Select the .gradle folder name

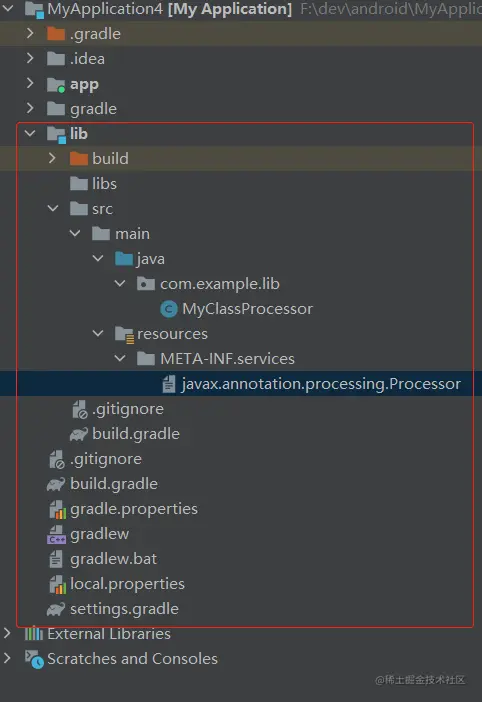(x=95, y=34)
